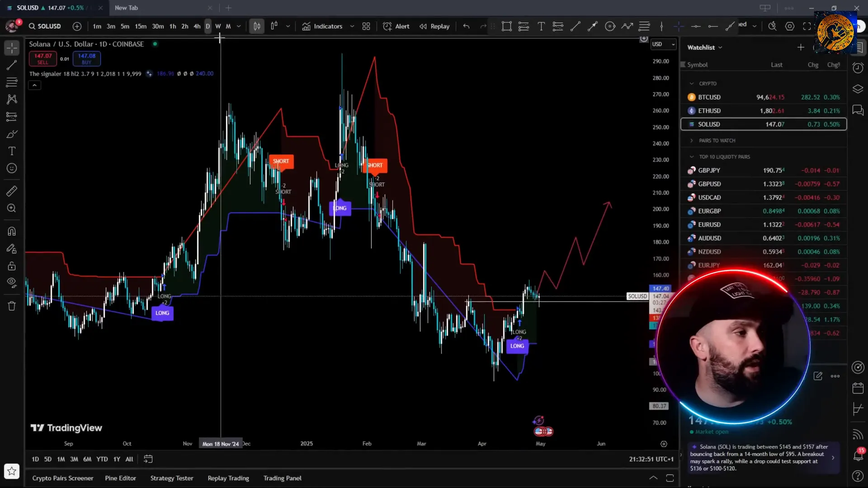Click the 147.07 SELL price button
The image size is (868, 488).
[x=43, y=59]
